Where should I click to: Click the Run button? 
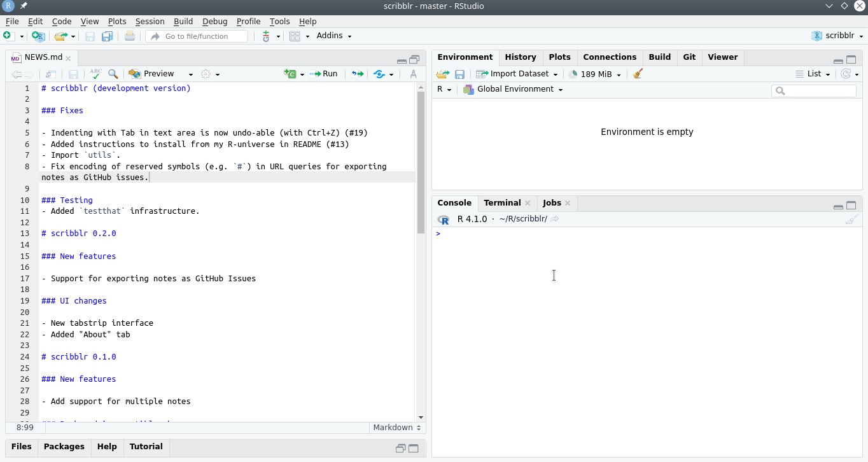coord(323,74)
